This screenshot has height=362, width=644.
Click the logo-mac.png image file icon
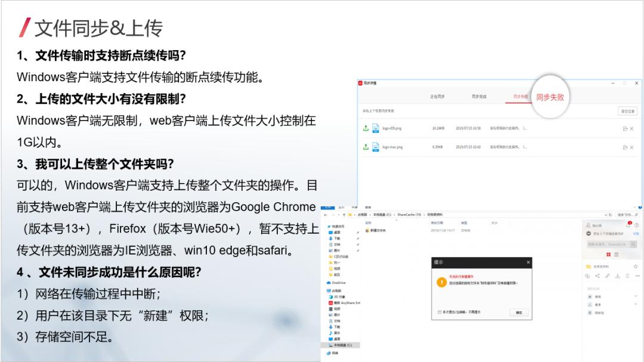pyautogui.click(x=376, y=147)
